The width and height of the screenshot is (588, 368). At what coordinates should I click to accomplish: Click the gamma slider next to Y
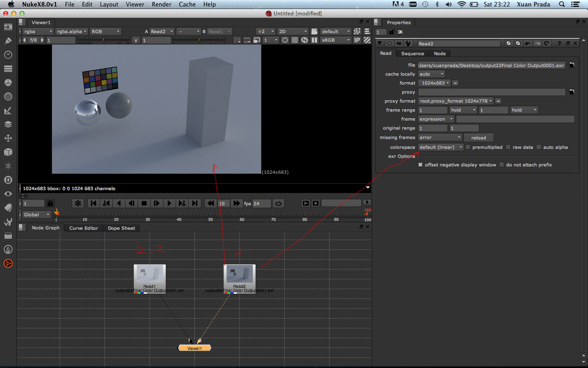199,40
